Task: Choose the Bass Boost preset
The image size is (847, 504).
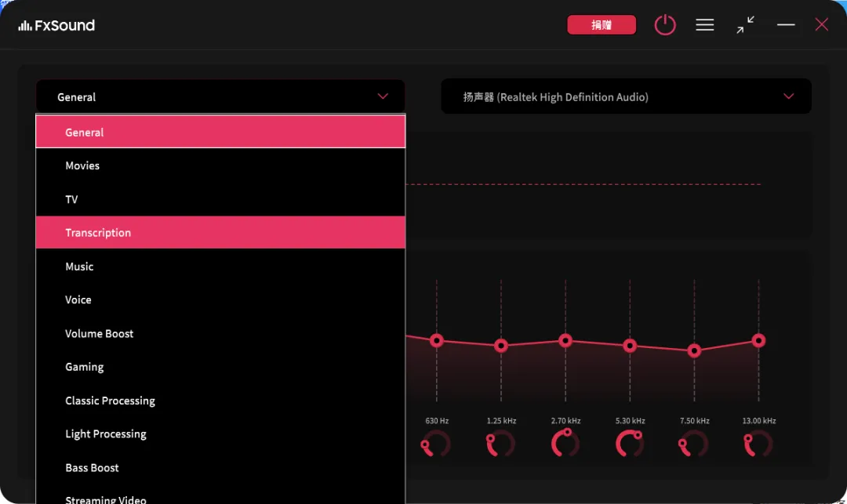Action: coord(220,468)
